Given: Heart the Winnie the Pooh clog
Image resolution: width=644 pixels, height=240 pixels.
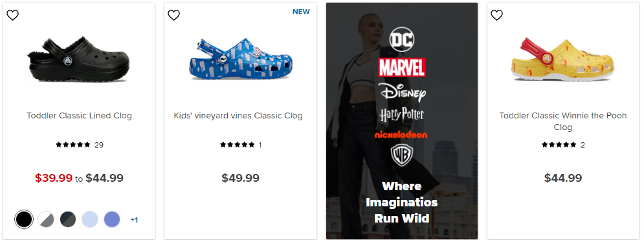Looking at the screenshot, I should pos(496,15).
